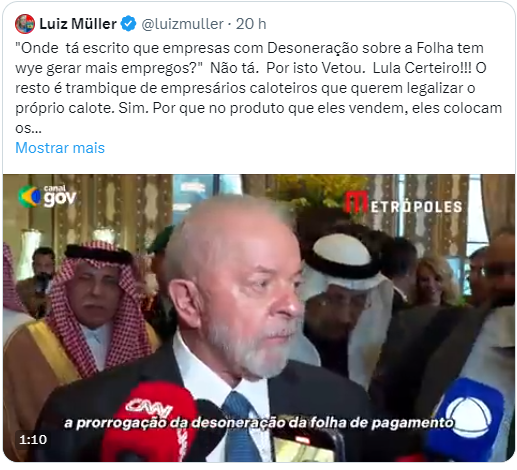Open Luiz Müller's profile avatar
The width and height of the screenshot is (517, 470).
click(25, 24)
